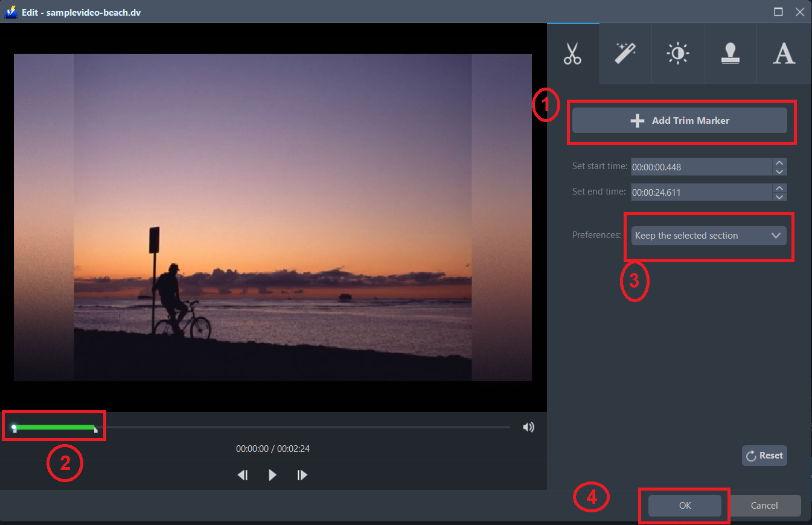Open the video effects wand panel
This screenshot has height=525, width=812.
625,53
